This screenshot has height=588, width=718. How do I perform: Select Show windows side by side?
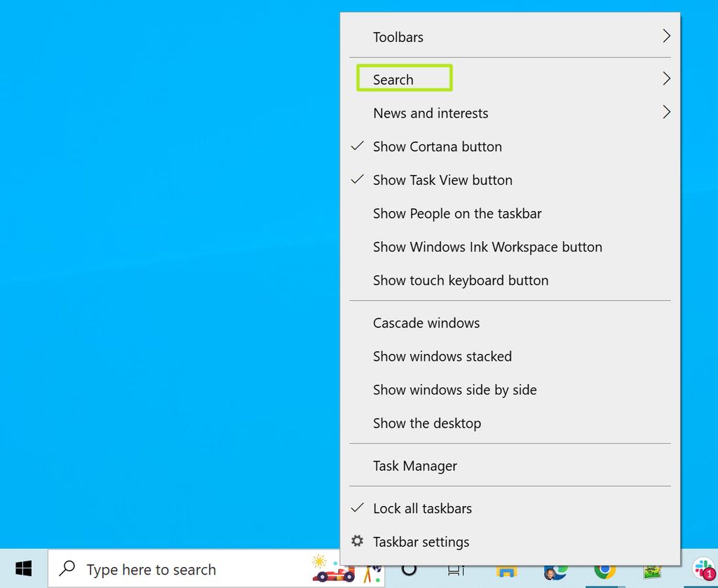[454, 390]
